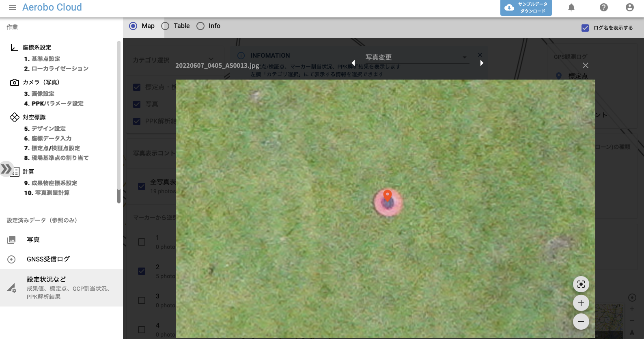The width and height of the screenshot is (644, 339).
Task: Click the left sidebar scrollbar
Action: point(119,122)
